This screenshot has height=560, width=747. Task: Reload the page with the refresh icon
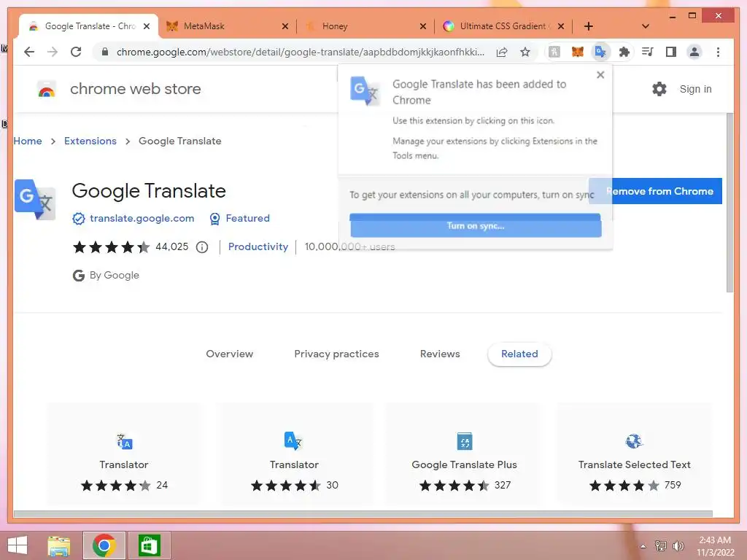point(76,52)
